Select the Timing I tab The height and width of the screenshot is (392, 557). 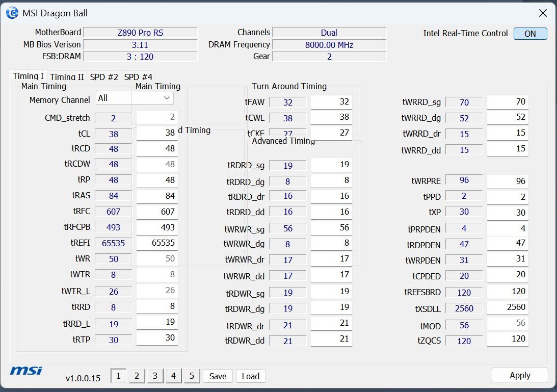(x=28, y=76)
